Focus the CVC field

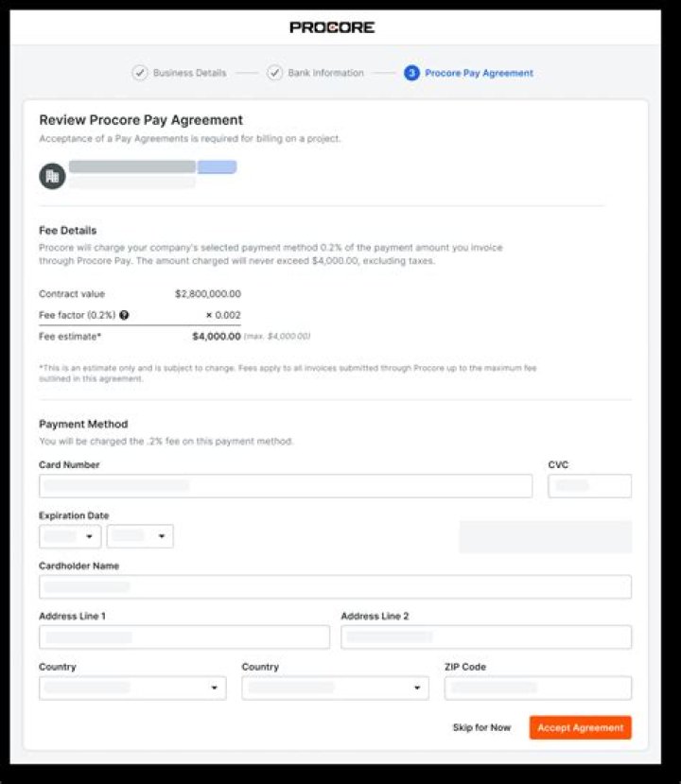pyautogui.click(x=589, y=485)
